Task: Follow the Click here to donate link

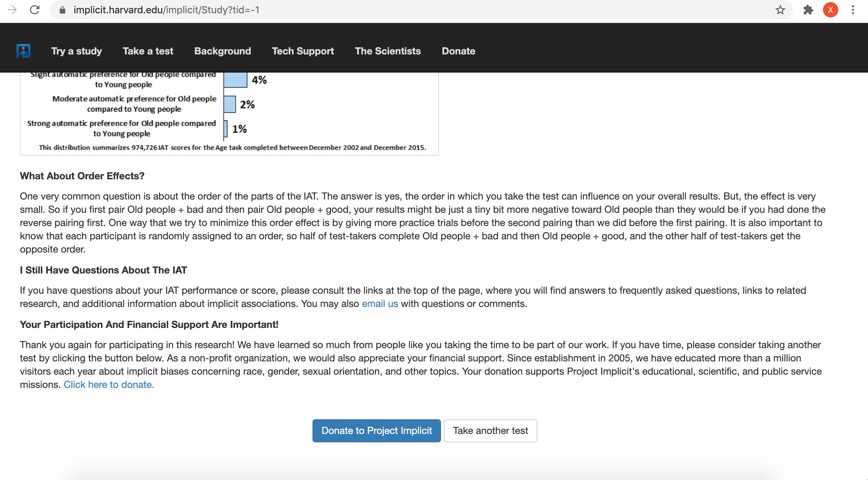Action: click(x=109, y=384)
